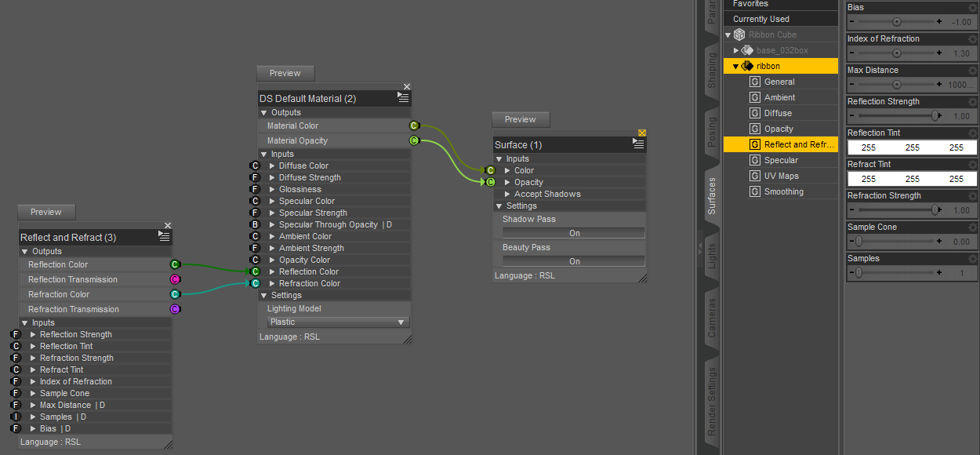
Task: Click Material Opacity output connector
Action: [x=414, y=141]
